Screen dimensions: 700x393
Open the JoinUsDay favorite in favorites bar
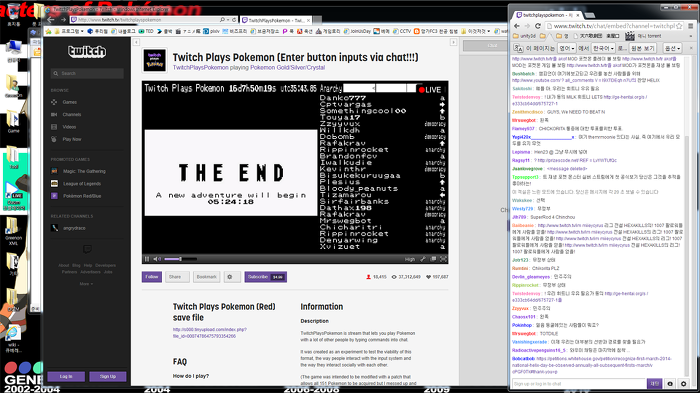(357, 31)
